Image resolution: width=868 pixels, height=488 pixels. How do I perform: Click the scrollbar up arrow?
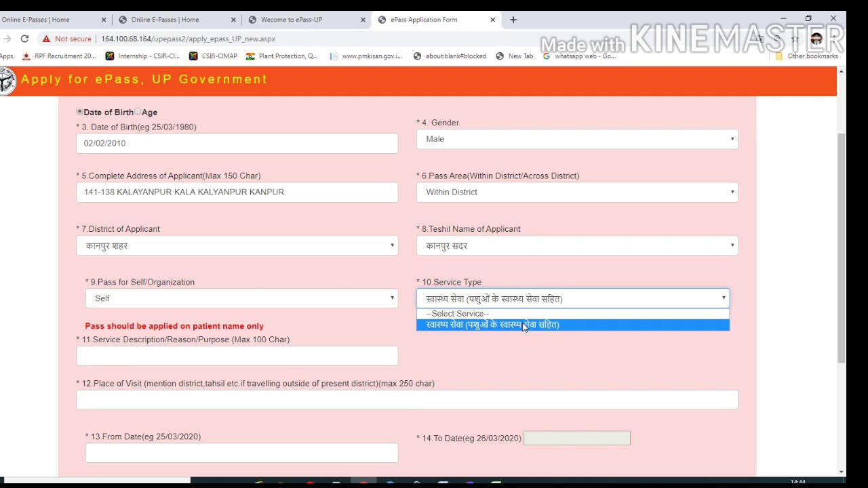[x=841, y=71]
